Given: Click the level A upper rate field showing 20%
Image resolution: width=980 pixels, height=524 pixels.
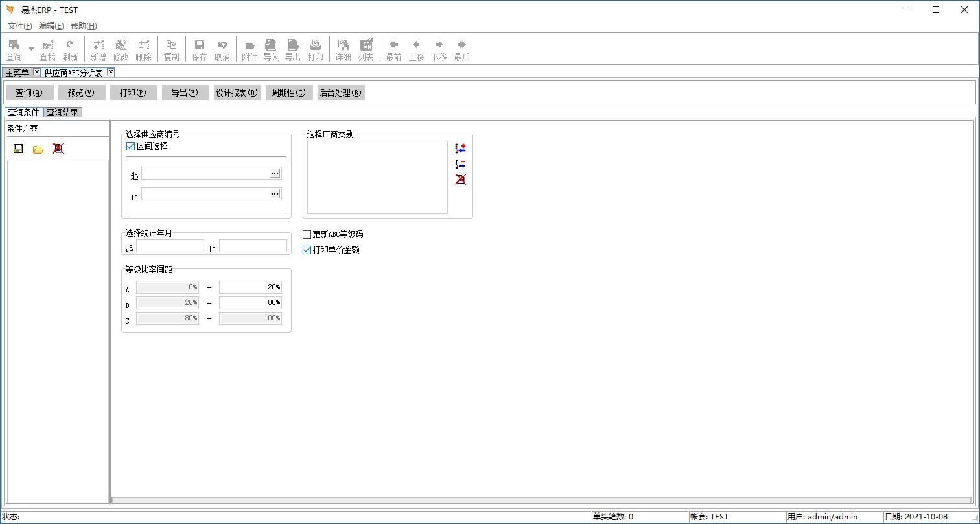Looking at the screenshot, I should pos(250,287).
